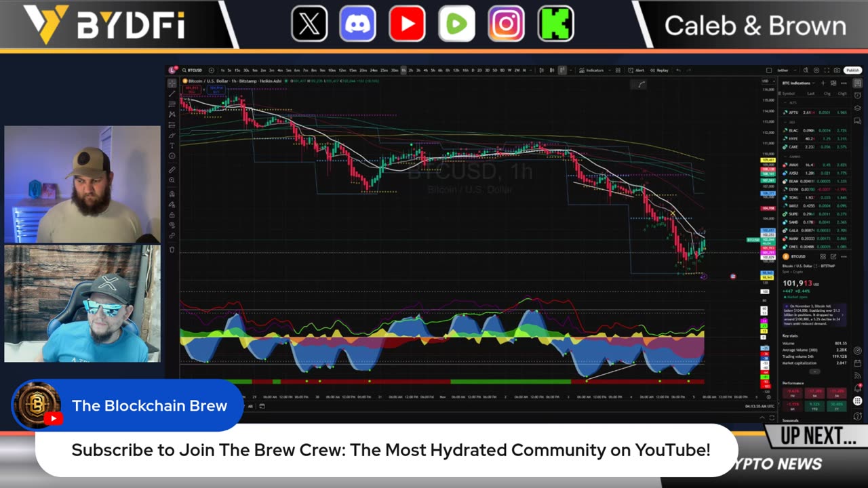
Task: Open the layout select square icon
Action: [x=769, y=70]
